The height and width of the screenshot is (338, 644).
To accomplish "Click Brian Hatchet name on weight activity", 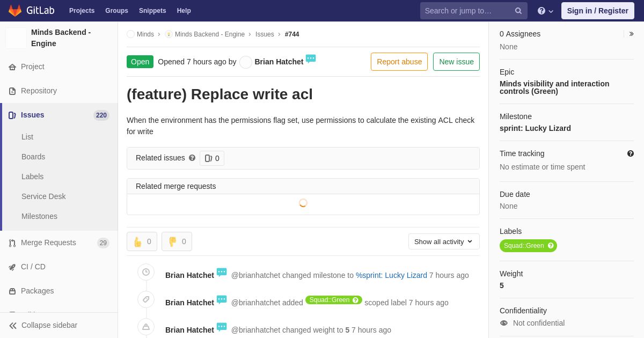I will point(189,330).
